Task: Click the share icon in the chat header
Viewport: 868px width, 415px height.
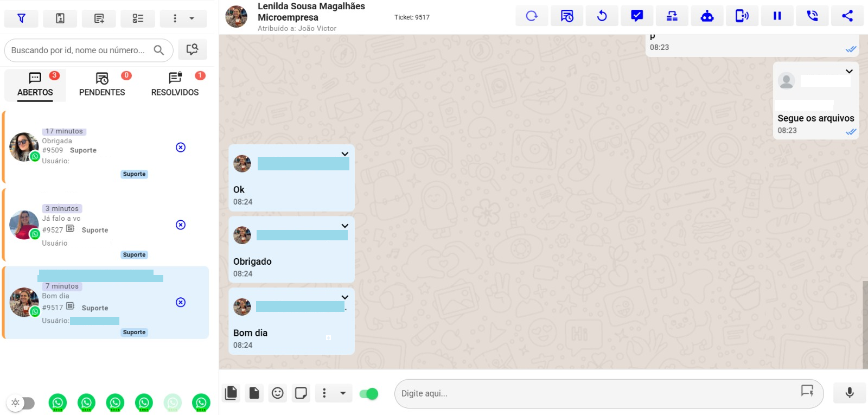Action: pos(847,16)
